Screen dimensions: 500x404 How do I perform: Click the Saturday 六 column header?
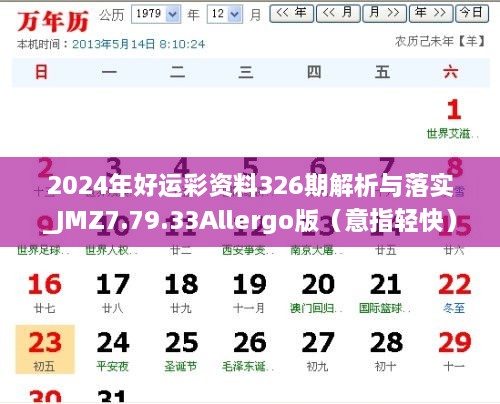pos(451,72)
